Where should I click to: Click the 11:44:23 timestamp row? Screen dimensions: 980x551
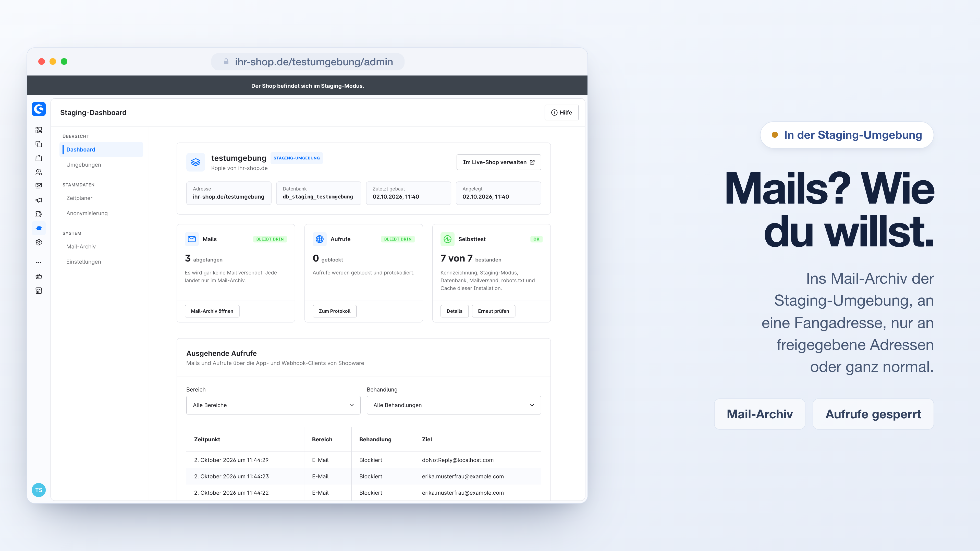coord(364,477)
